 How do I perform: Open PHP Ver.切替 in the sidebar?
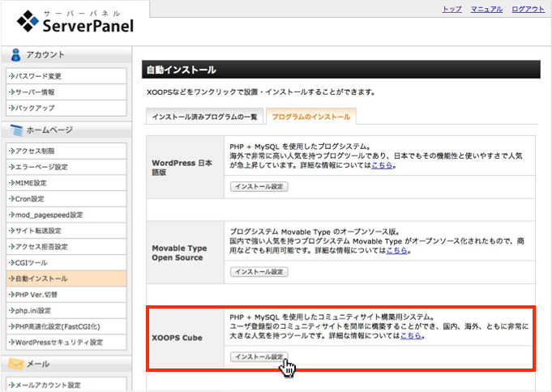coord(66,295)
